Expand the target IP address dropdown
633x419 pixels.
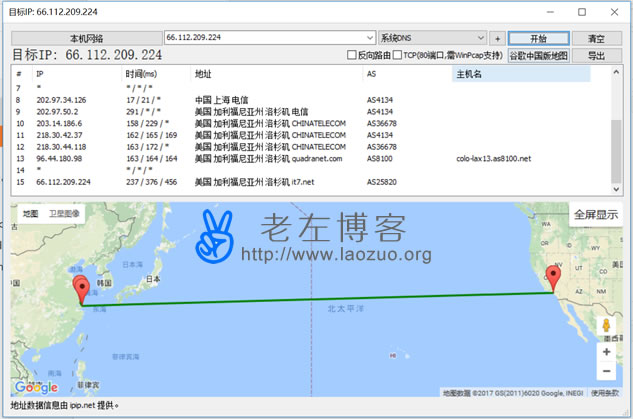tap(370, 37)
